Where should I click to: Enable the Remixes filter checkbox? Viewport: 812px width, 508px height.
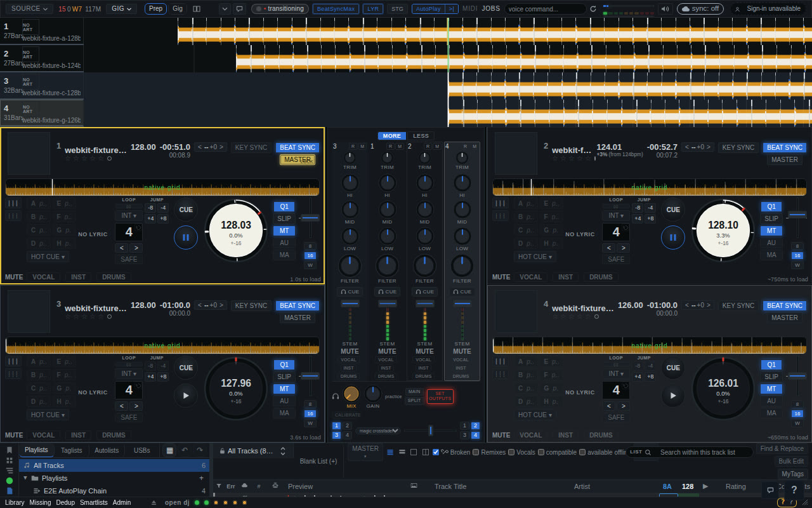[476, 452]
